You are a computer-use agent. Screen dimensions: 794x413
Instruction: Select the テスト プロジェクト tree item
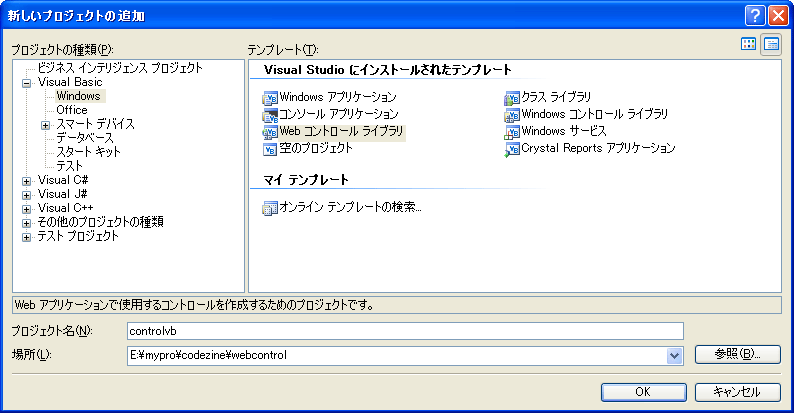[78, 236]
